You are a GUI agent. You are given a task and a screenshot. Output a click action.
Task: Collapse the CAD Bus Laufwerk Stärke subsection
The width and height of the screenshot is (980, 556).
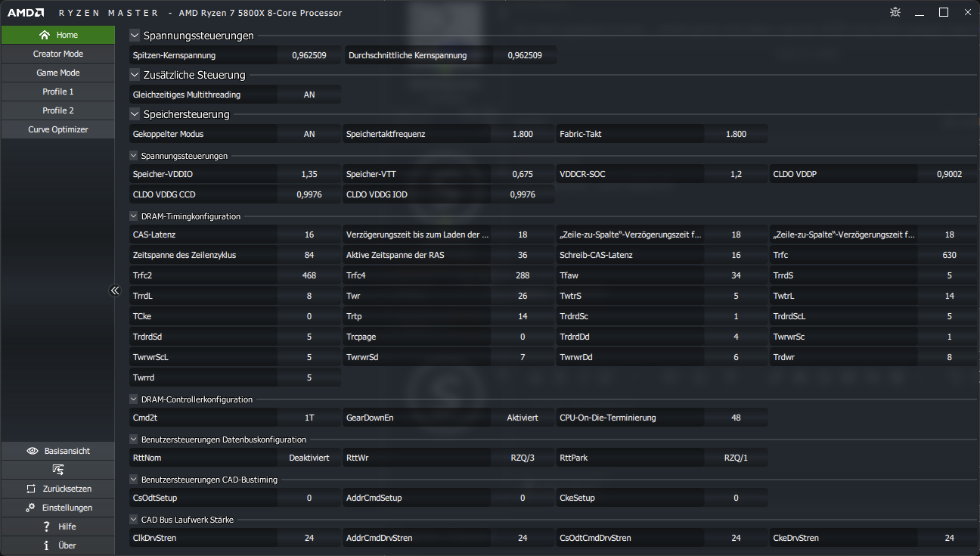134,520
